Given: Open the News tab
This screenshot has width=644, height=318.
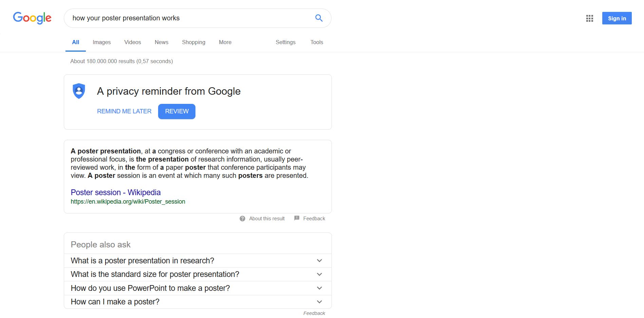Looking at the screenshot, I should (162, 42).
